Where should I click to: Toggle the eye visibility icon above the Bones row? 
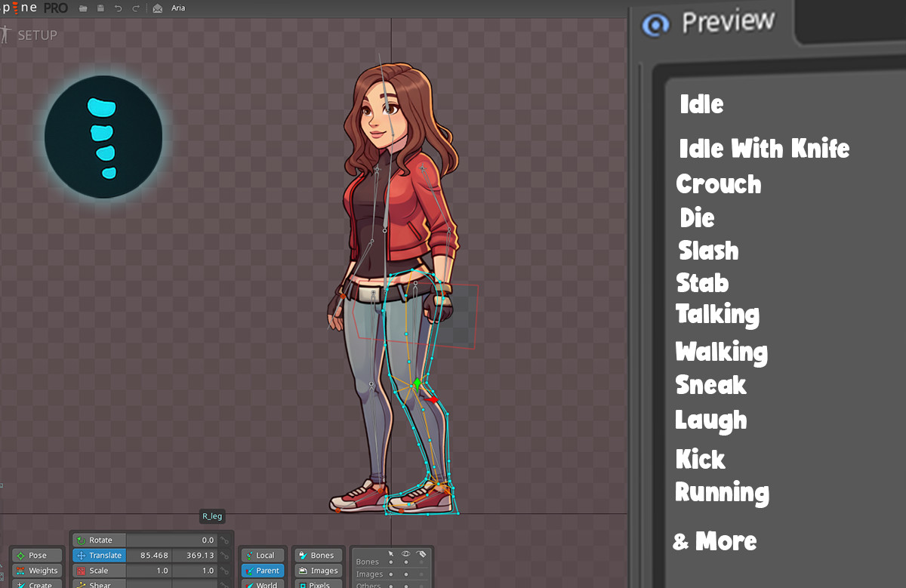pyautogui.click(x=405, y=554)
